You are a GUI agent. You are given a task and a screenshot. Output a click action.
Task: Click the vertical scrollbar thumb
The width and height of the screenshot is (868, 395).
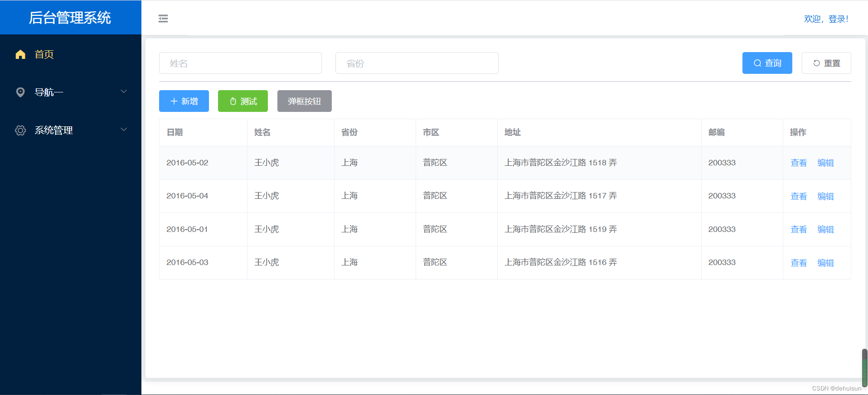click(864, 367)
